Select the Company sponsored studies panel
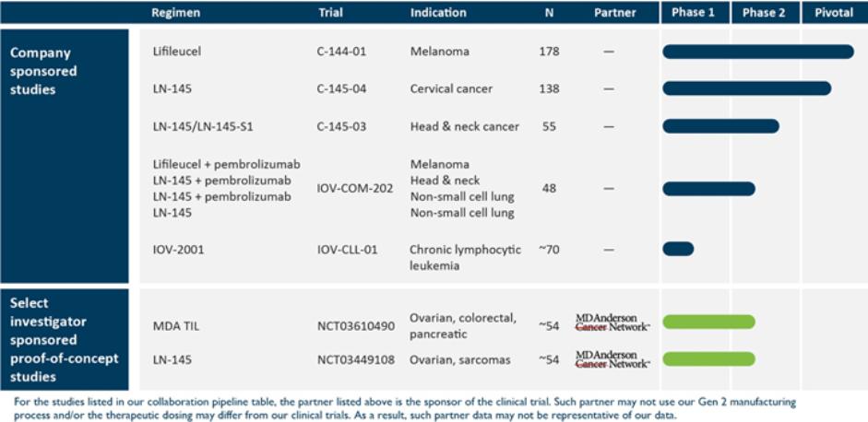Viewport: 868px width, 422px height. pyautogui.click(x=65, y=156)
